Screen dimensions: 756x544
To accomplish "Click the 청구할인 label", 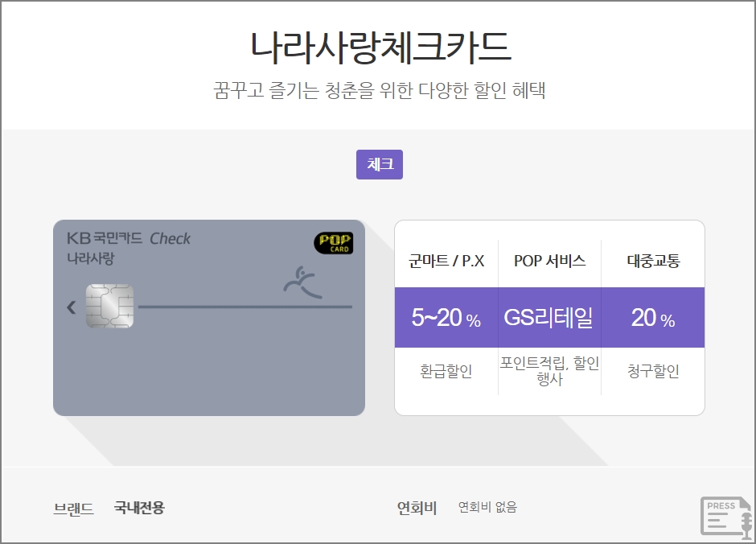I will tap(653, 371).
